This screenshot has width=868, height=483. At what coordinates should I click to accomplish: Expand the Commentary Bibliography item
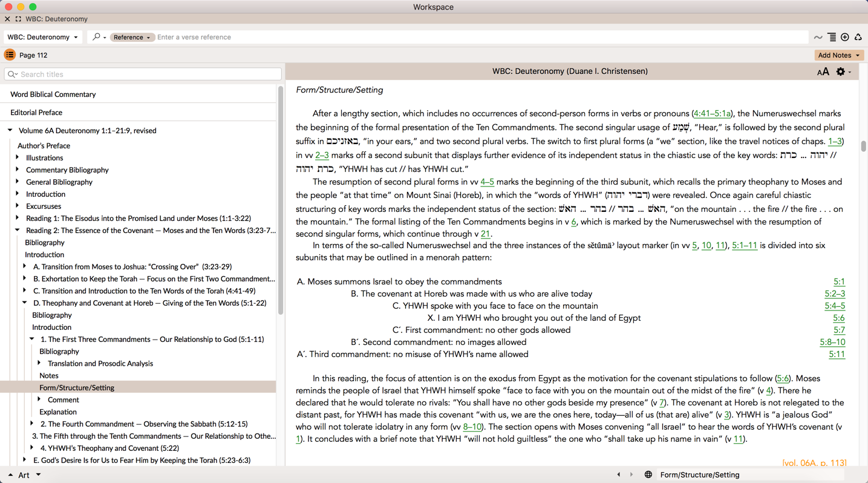18,170
